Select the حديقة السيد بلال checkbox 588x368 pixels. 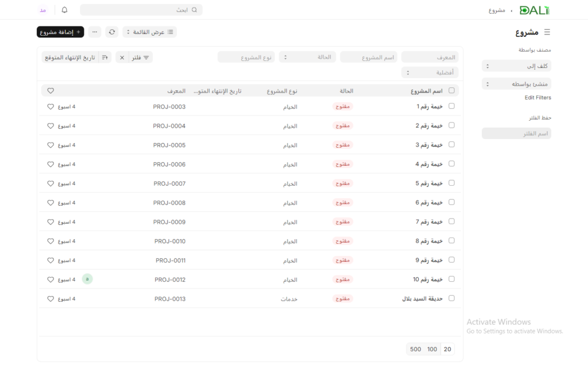click(451, 298)
